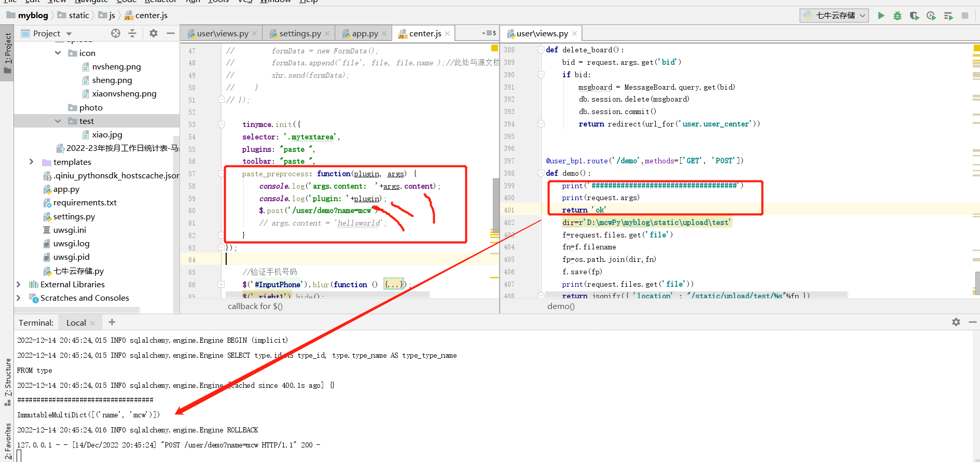The height and width of the screenshot is (462, 980).
Task: Open uwsgi.log file
Action: click(x=71, y=243)
